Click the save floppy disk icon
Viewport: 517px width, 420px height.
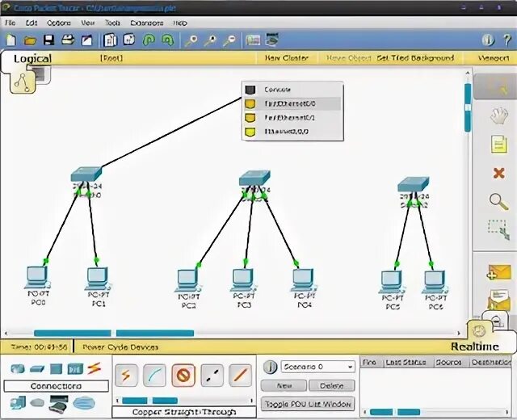tap(48, 40)
